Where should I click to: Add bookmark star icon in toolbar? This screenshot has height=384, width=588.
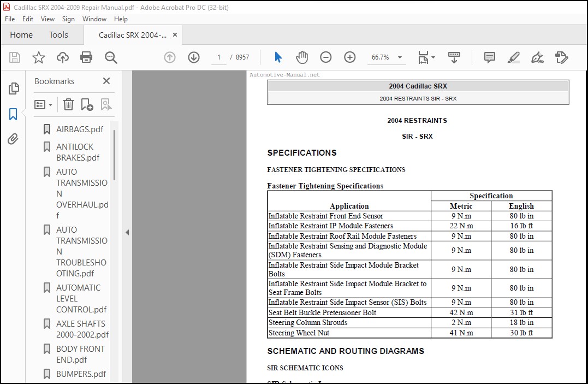click(x=39, y=57)
